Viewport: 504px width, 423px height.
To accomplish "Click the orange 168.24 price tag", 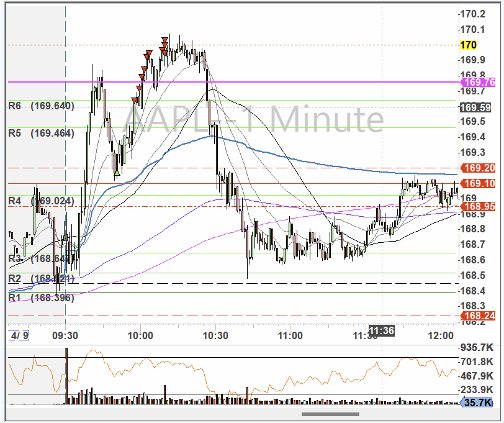I will [x=478, y=316].
